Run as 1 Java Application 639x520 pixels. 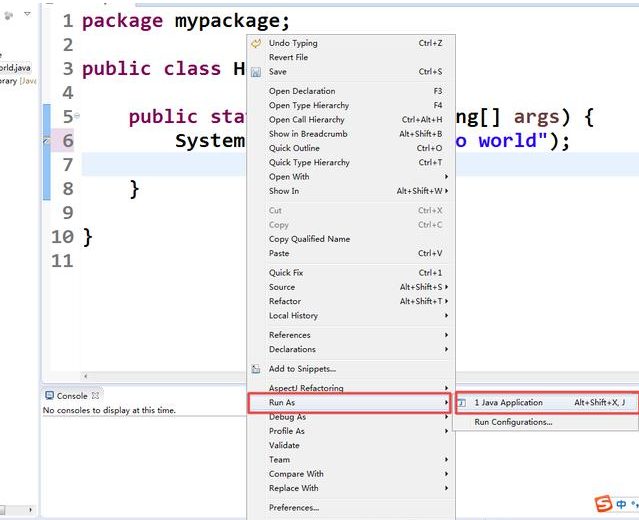pos(508,403)
